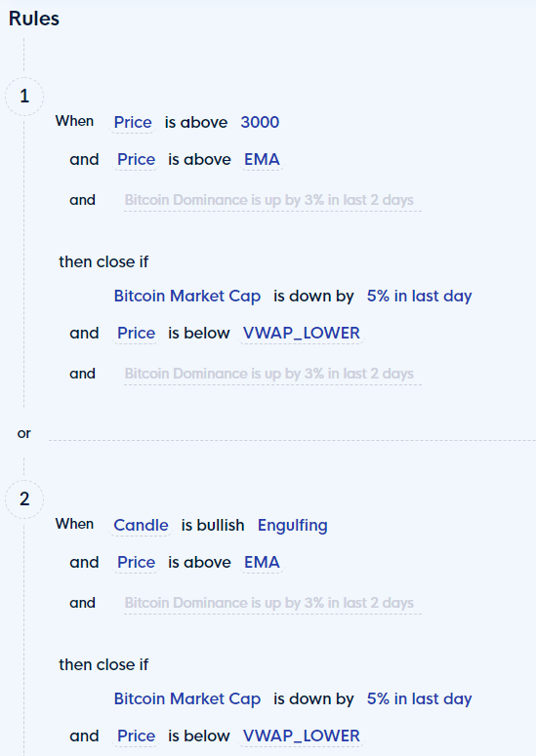This screenshot has height=756, width=536.
Task: Open the Price selector before VWAP_LOWER in rule 1
Action: click(136, 334)
